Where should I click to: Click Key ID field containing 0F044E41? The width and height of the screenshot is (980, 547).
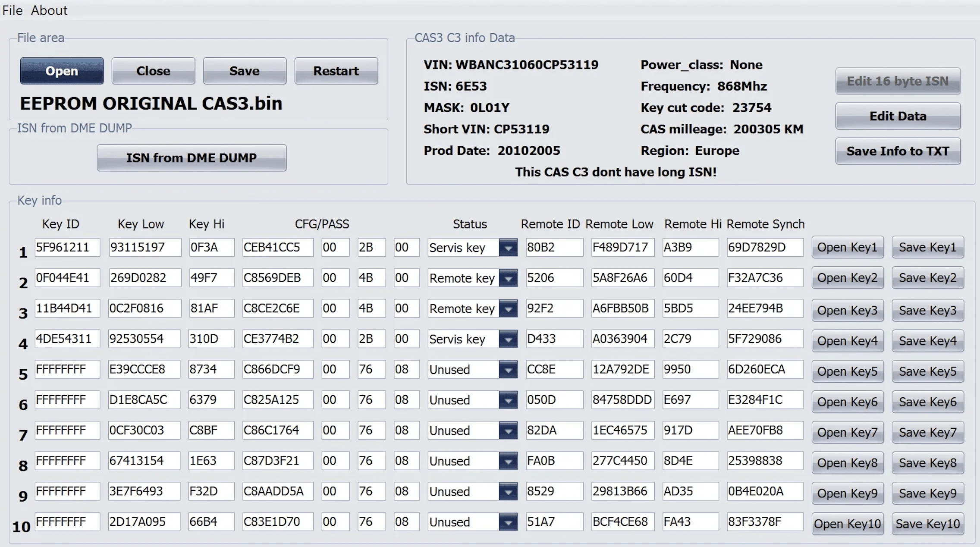tap(67, 278)
